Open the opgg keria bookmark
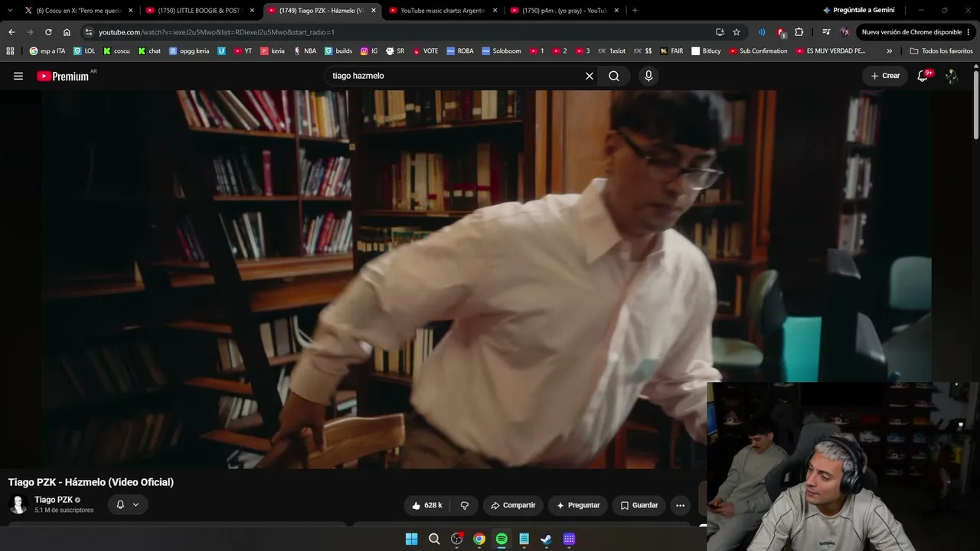Image resolution: width=980 pixels, height=551 pixels. pyautogui.click(x=189, y=51)
